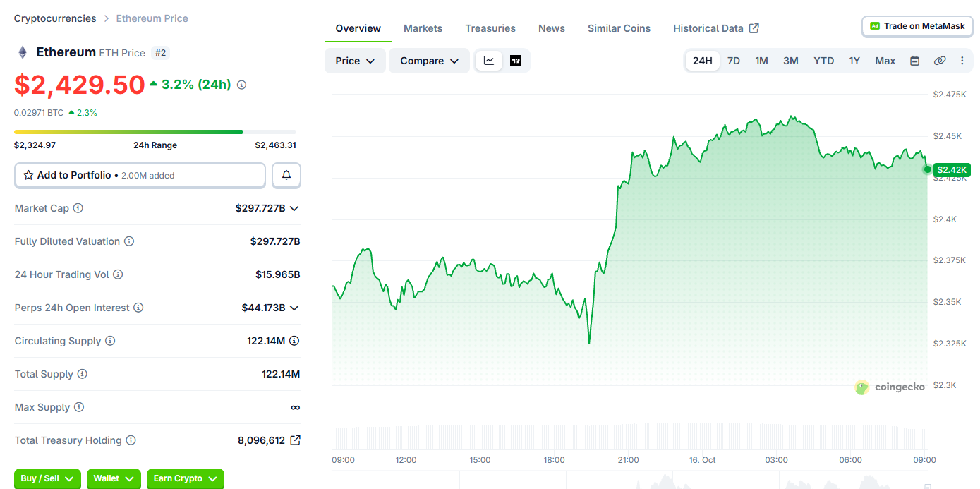The width and height of the screenshot is (980, 489).
Task: Click external link icon on Historical Data
Action: click(x=754, y=28)
